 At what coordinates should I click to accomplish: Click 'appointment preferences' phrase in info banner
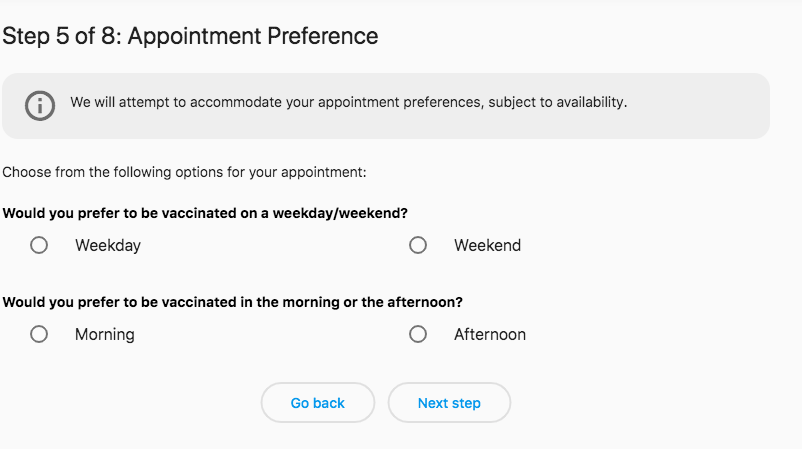(x=400, y=102)
